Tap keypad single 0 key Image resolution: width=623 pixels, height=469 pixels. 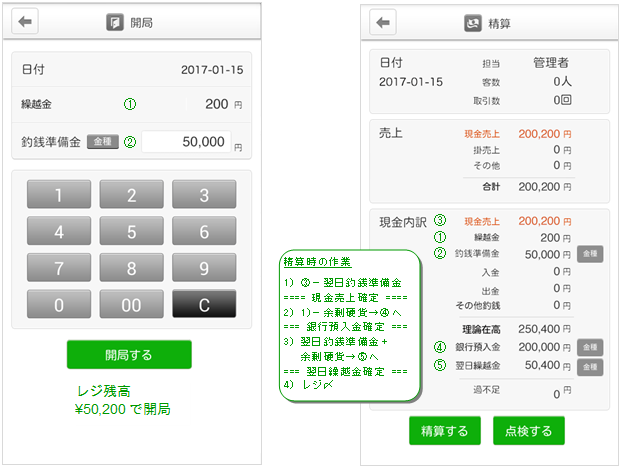click(x=59, y=304)
